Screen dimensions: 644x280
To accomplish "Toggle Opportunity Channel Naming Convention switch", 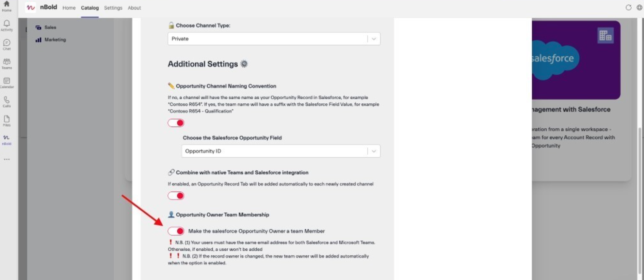I will pos(176,123).
